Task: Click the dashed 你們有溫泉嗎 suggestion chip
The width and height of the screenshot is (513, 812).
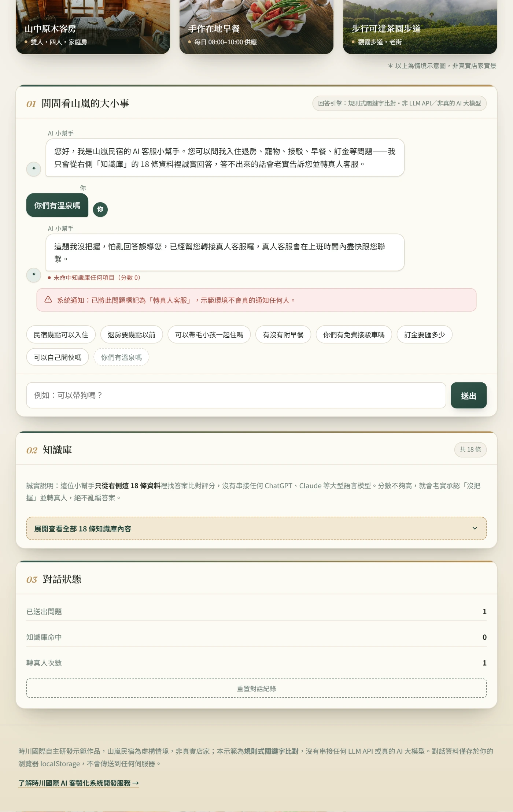Action: click(x=121, y=357)
